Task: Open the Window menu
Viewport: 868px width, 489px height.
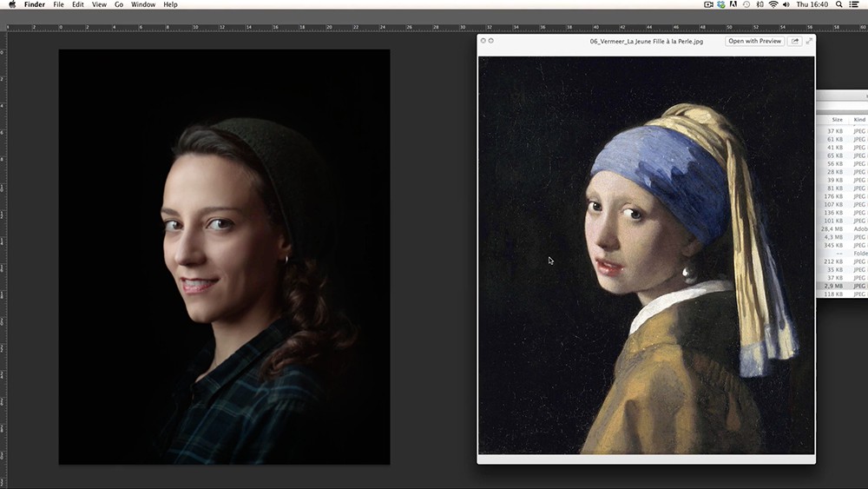Action: (143, 4)
